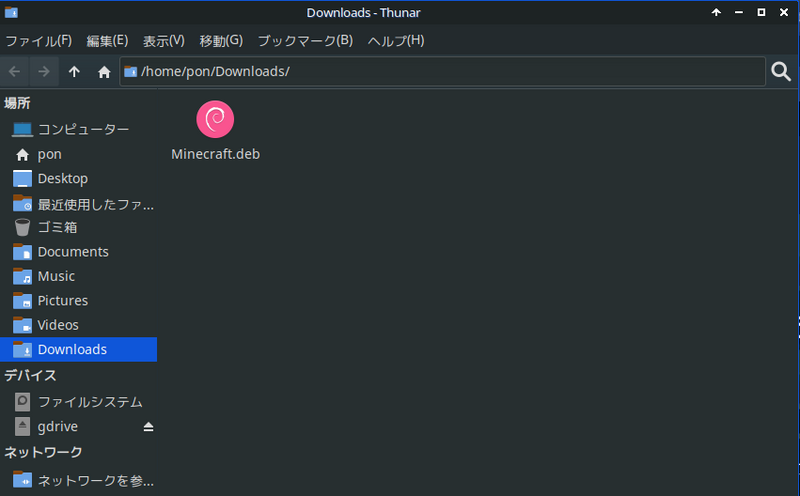Open the 編集(E) menu

tap(107, 41)
